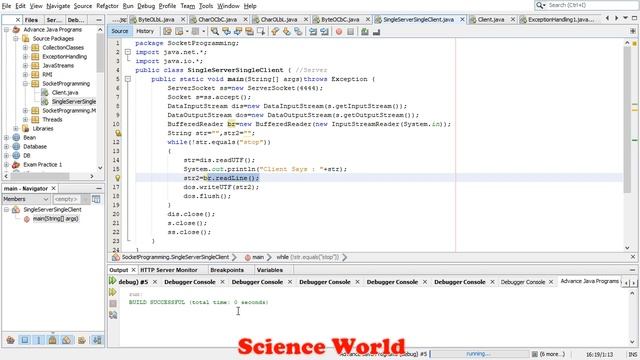The height and width of the screenshot is (360, 640).
Task: Click the Previous Bookmark toolbar icon
Action: click(275, 31)
